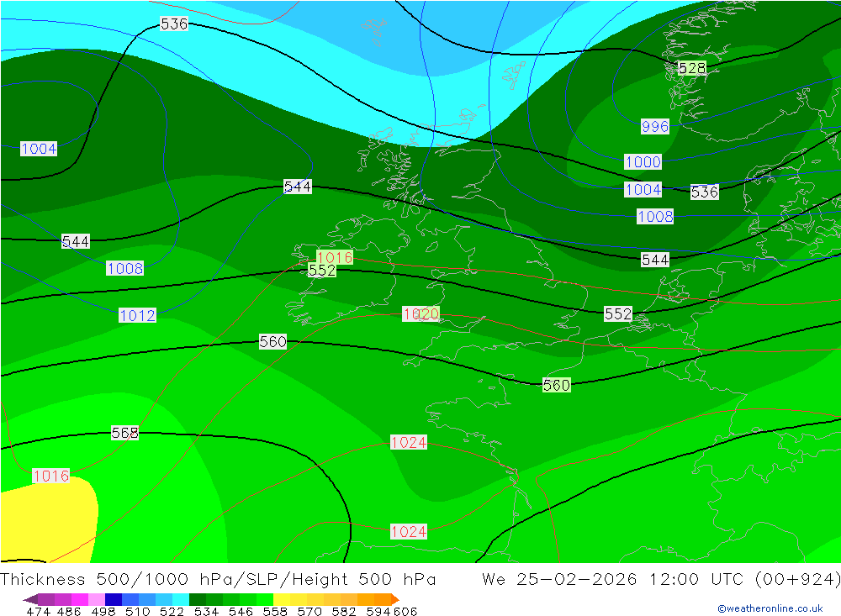Viewport: 841px width, 616px height.
Task: Open the weatheronline.co.uk copyright link
Action: tap(770, 608)
